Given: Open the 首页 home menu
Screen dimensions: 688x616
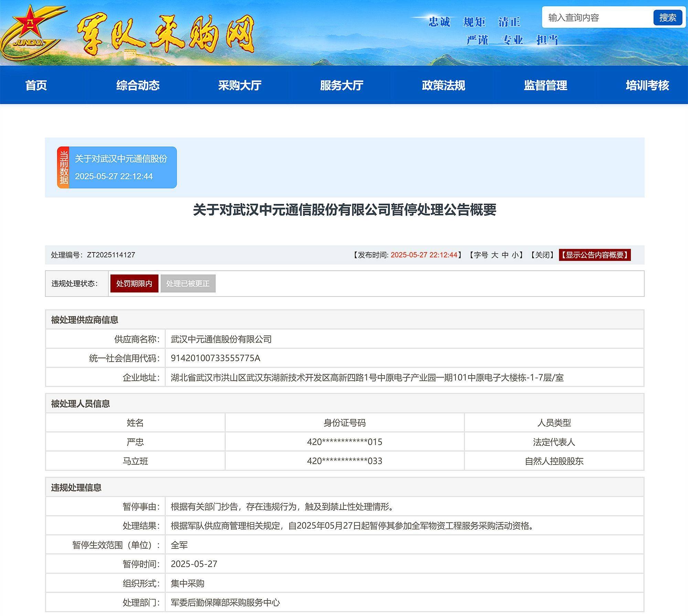Looking at the screenshot, I should (x=36, y=85).
